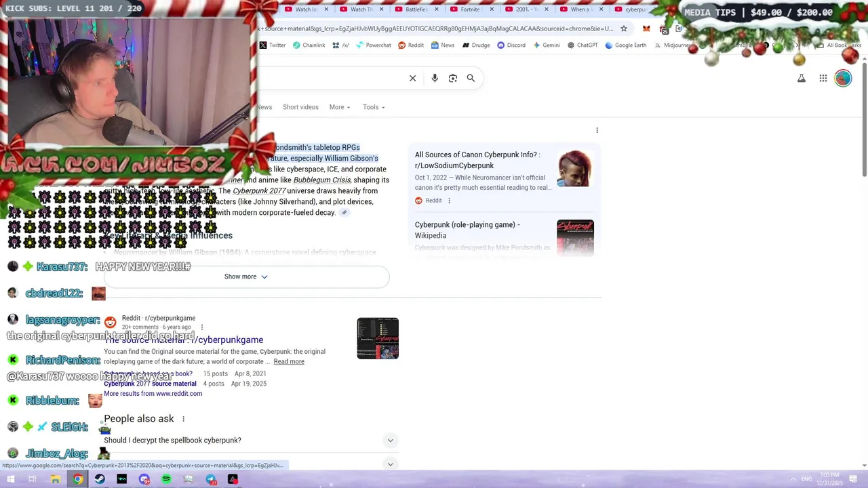Open the Twitter bookmark
The width and height of the screenshot is (868, 488).
tap(273, 45)
